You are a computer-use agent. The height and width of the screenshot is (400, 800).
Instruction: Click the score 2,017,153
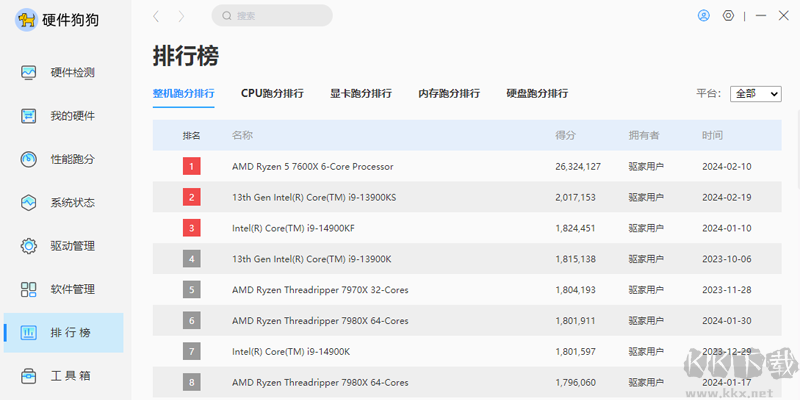click(x=576, y=197)
